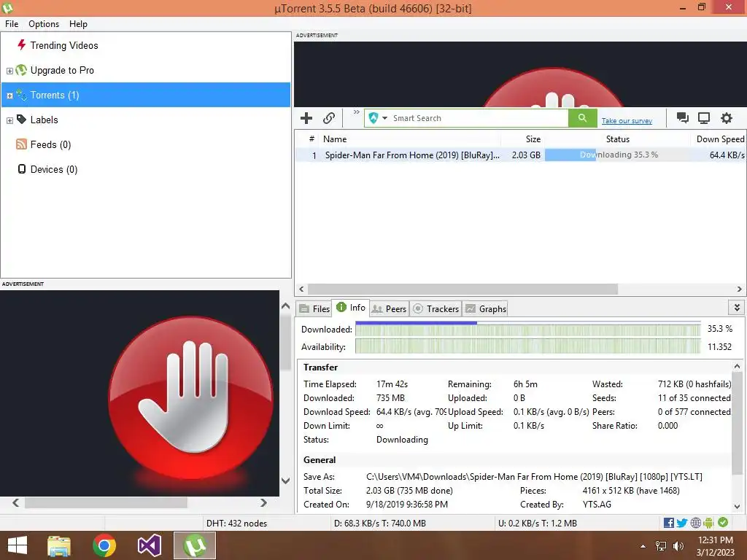Image resolution: width=747 pixels, height=560 pixels.
Task: Click the Downloading 35.3 % progress bar
Action: click(618, 155)
